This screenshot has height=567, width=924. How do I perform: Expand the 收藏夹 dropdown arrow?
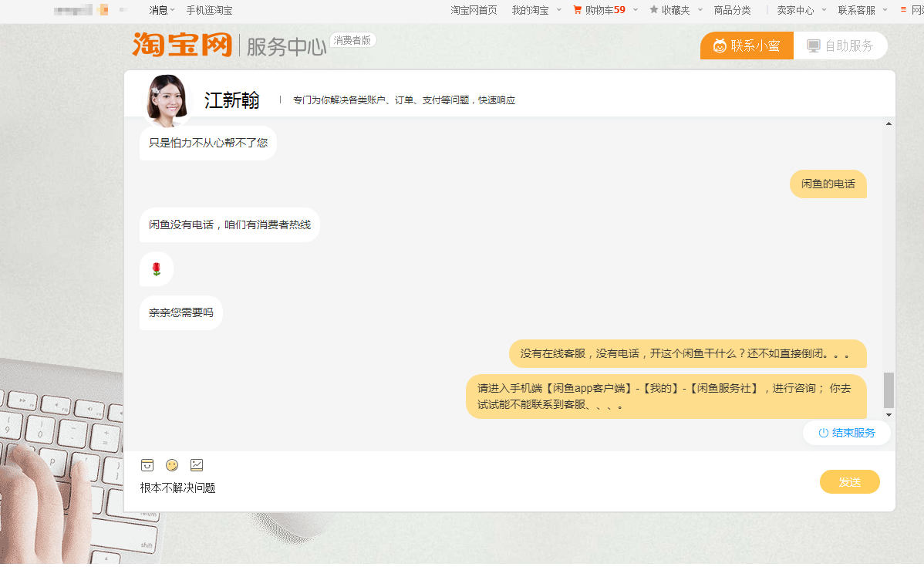[700, 10]
